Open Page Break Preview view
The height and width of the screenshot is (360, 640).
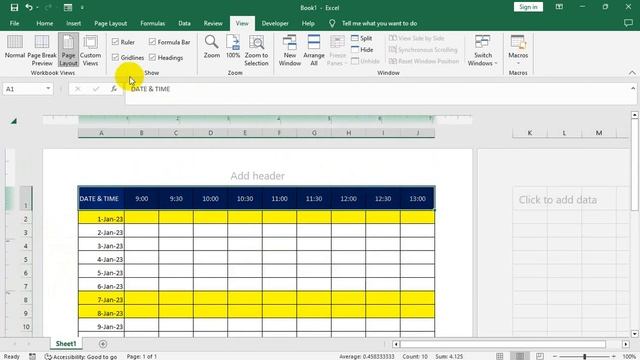pyautogui.click(x=42, y=50)
